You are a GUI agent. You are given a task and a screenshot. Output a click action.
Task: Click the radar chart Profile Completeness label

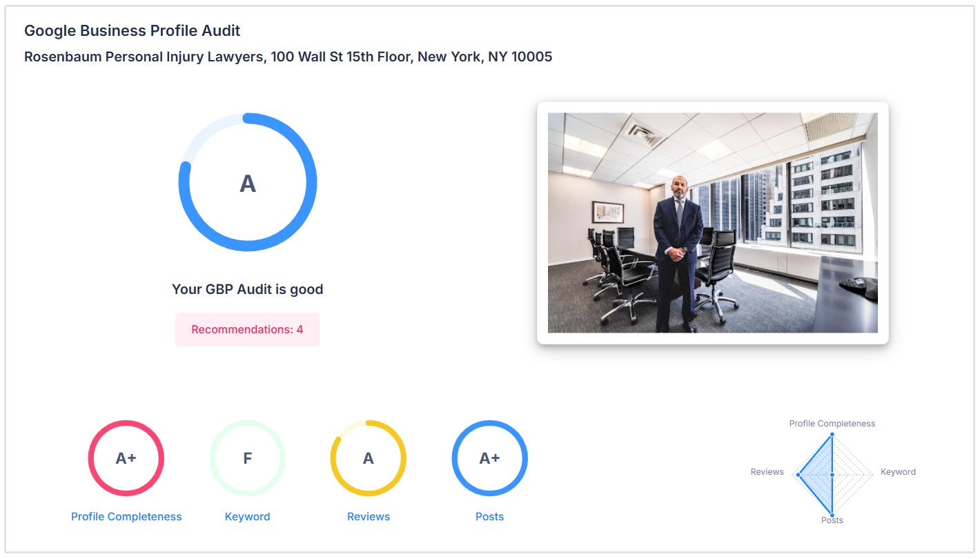click(x=832, y=424)
